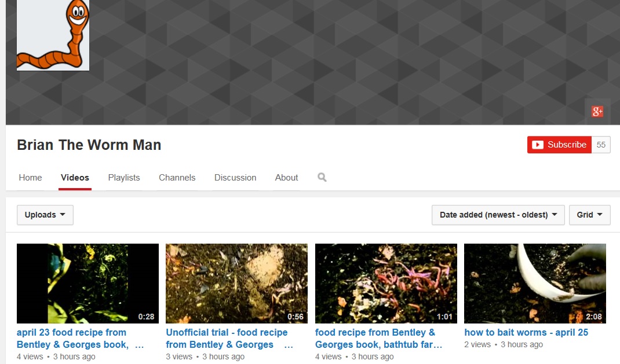Open the 1:01 bathtub farm video thumbnail
Viewport: 620px width, 364px height.
pyautogui.click(x=386, y=283)
